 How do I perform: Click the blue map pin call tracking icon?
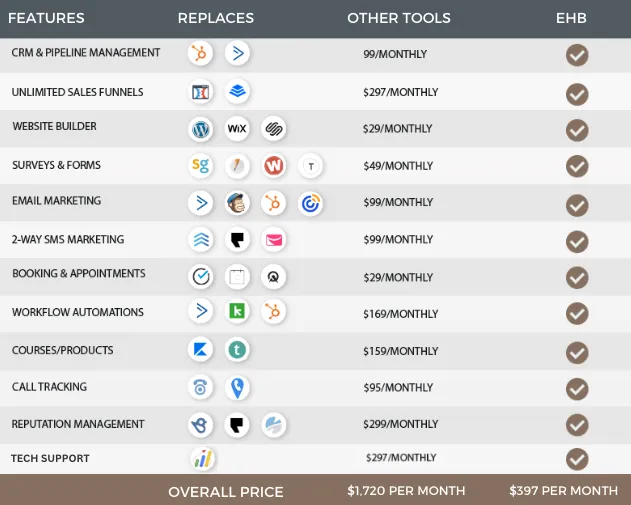coord(237,388)
